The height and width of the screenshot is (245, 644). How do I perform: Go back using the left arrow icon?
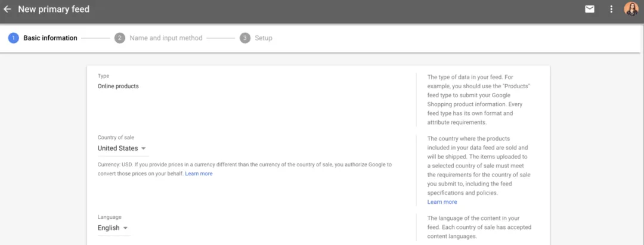click(x=7, y=9)
